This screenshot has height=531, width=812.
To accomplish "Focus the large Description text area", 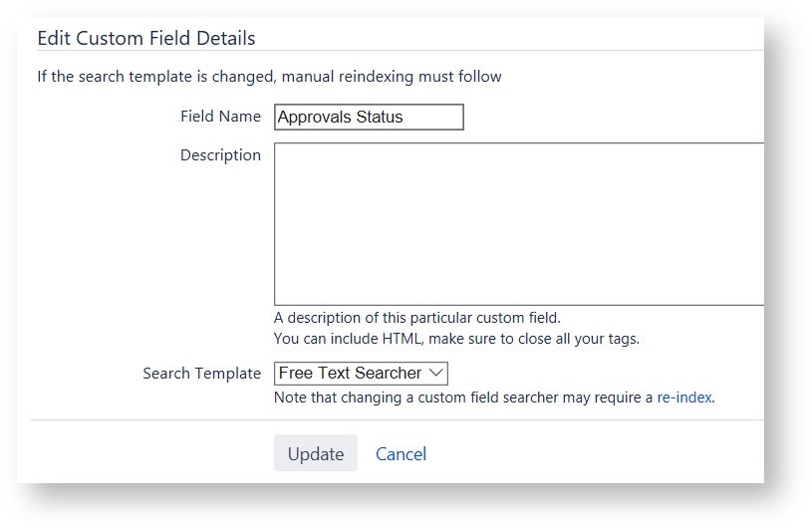I will [x=518, y=223].
